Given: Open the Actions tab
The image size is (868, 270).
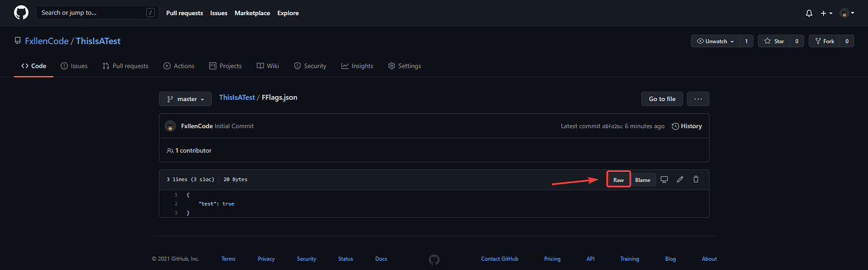Looking at the screenshot, I should [179, 66].
